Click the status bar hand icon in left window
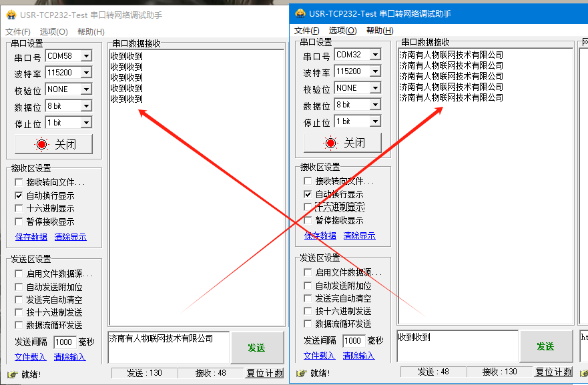Screen dimensions: 588x385 pyautogui.click(x=11, y=374)
